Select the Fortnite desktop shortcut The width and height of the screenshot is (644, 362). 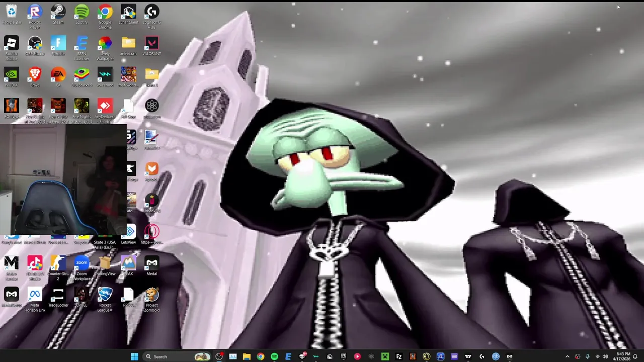58,46
